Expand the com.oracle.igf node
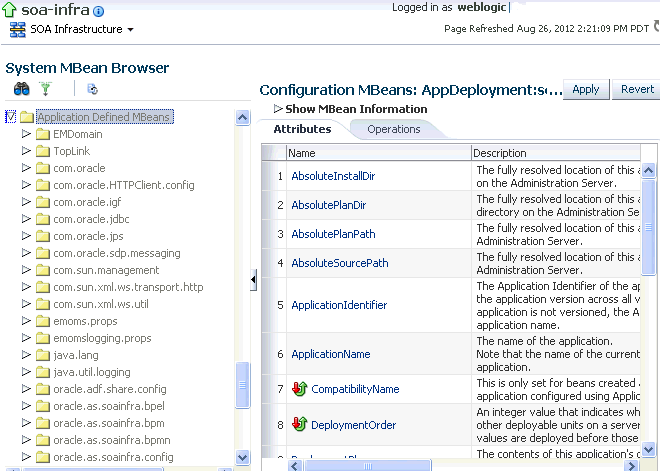 [x=26, y=202]
